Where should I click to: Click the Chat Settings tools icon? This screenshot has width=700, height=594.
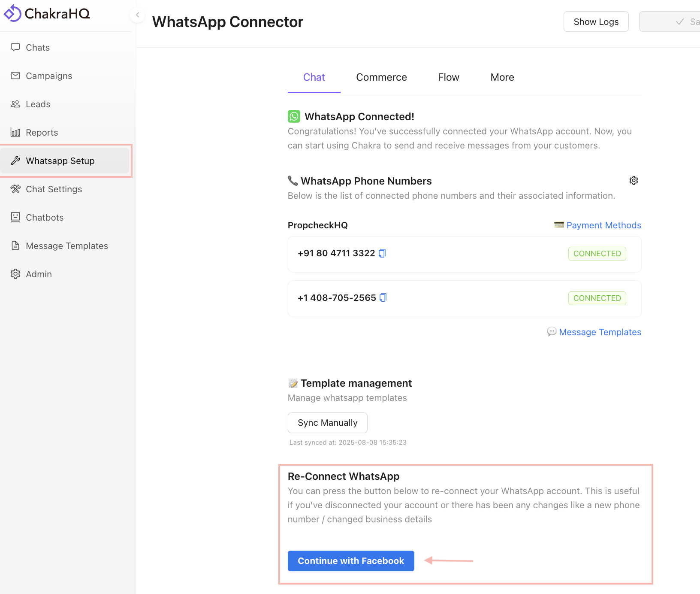tap(15, 189)
